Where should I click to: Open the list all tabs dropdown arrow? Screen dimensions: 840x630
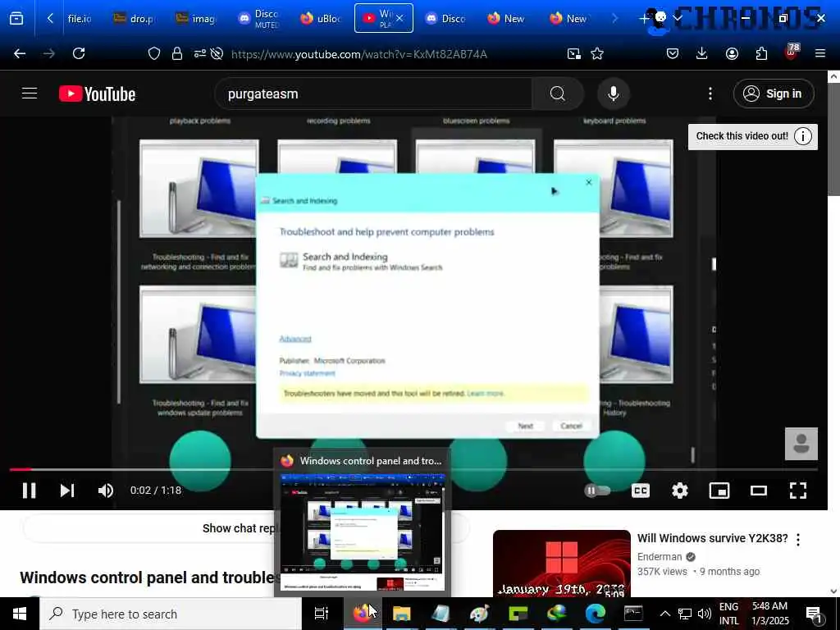click(x=678, y=19)
